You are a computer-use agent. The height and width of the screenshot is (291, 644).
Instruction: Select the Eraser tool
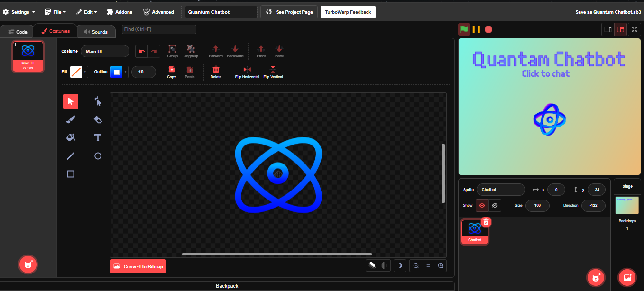point(98,119)
